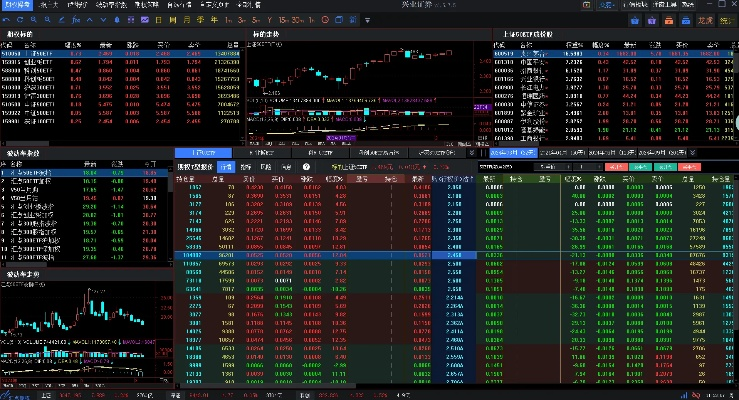Click the undo arrow in the toolbar
Viewport: 739px width, 400px height.
point(6,20)
